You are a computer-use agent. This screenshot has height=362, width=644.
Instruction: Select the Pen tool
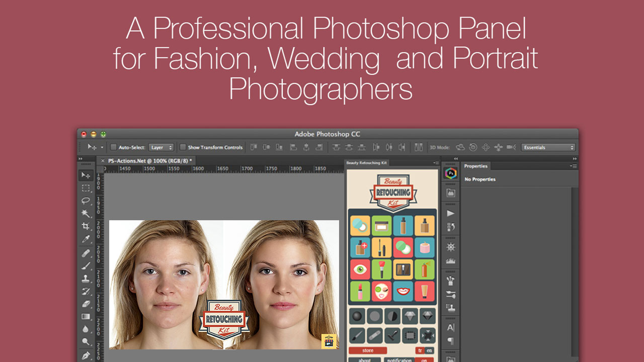click(x=86, y=355)
